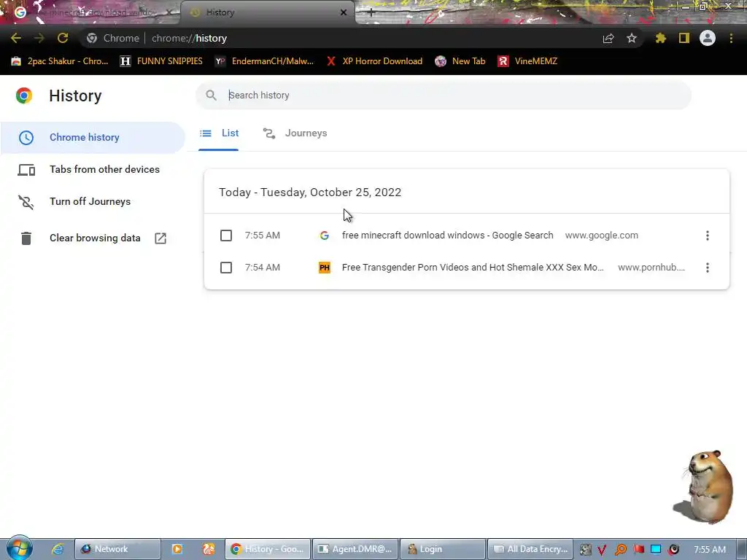The height and width of the screenshot is (560, 747).
Task: Open the FUNNY SNIPPIES bookmark
Action: click(161, 61)
